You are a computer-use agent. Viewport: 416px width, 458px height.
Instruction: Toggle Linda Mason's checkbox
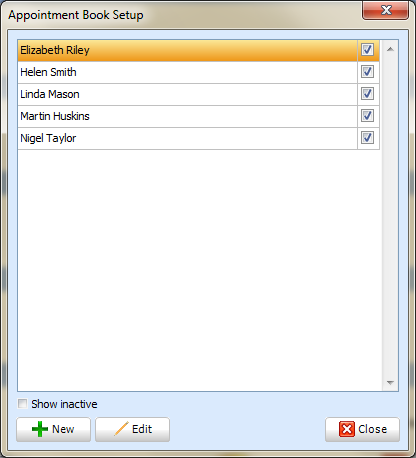[367, 94]
